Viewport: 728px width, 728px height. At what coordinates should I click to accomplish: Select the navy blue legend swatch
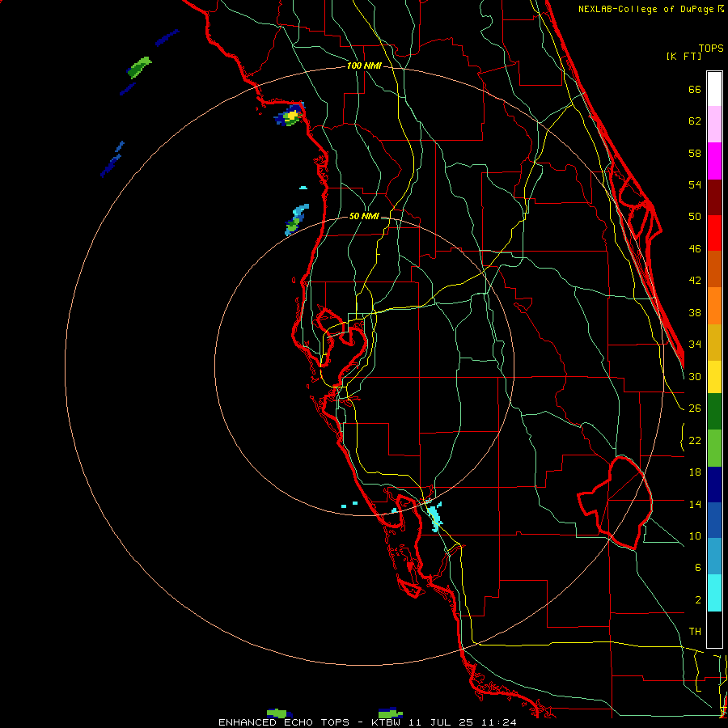click(x=714, y=485)
